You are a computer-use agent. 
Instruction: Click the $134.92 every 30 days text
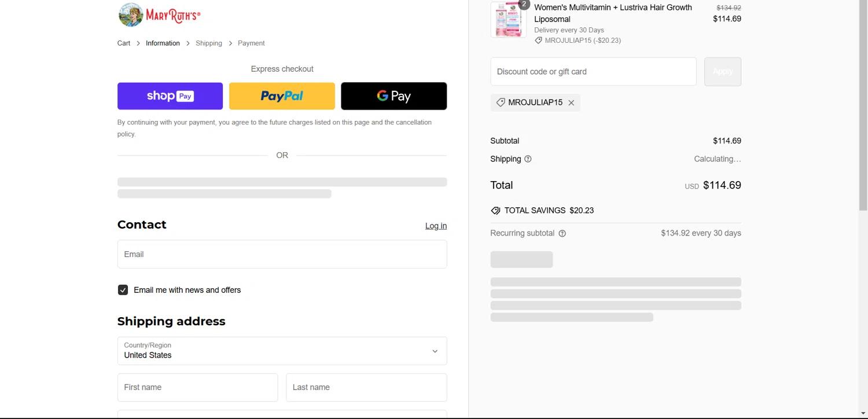click(701, 233)
